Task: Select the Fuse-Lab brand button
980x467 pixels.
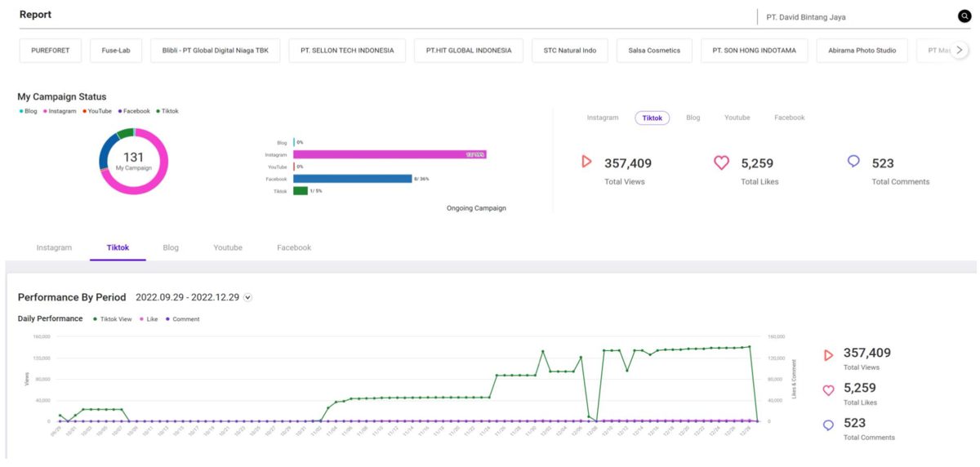Action: [x=115, y=51]
